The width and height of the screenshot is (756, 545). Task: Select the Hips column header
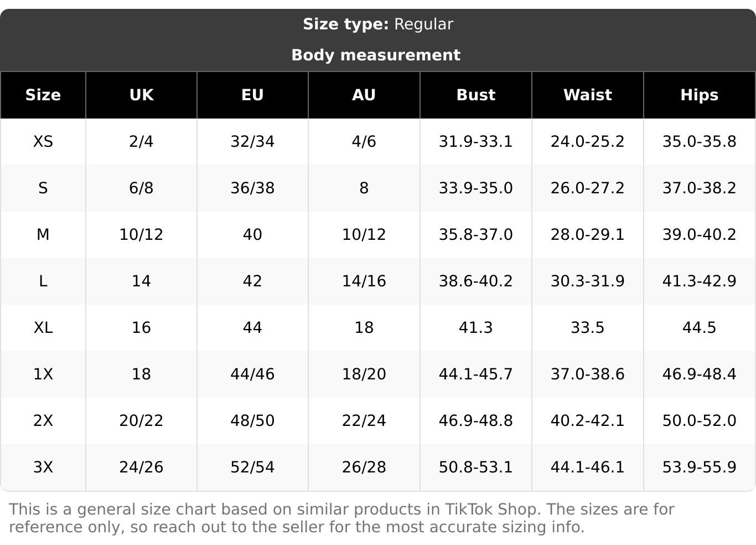699,95
